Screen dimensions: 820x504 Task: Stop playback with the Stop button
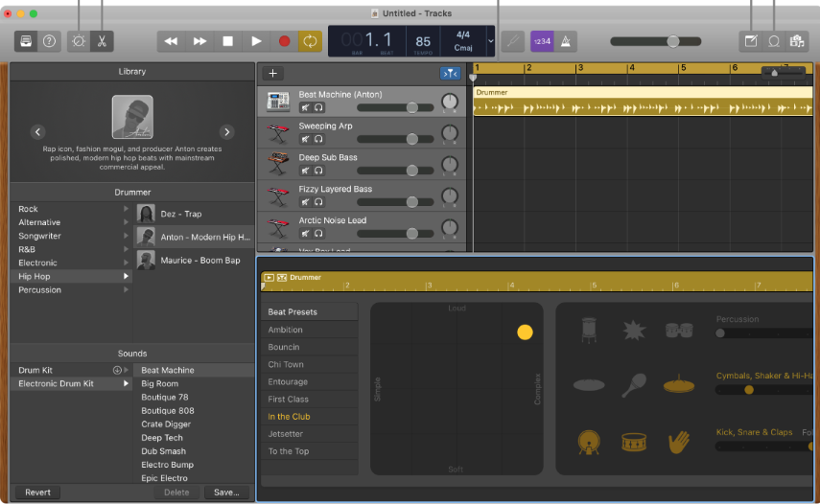tap(227, 41)
